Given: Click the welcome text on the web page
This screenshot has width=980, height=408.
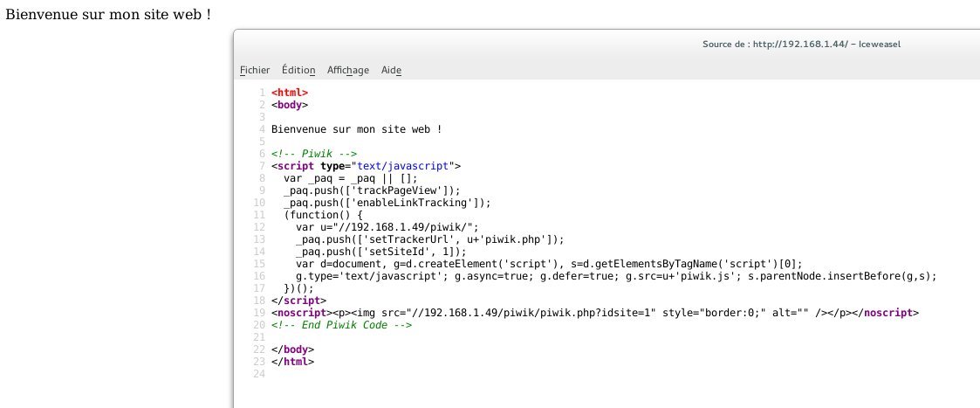Looking at the screenshot, I should 108,16.
